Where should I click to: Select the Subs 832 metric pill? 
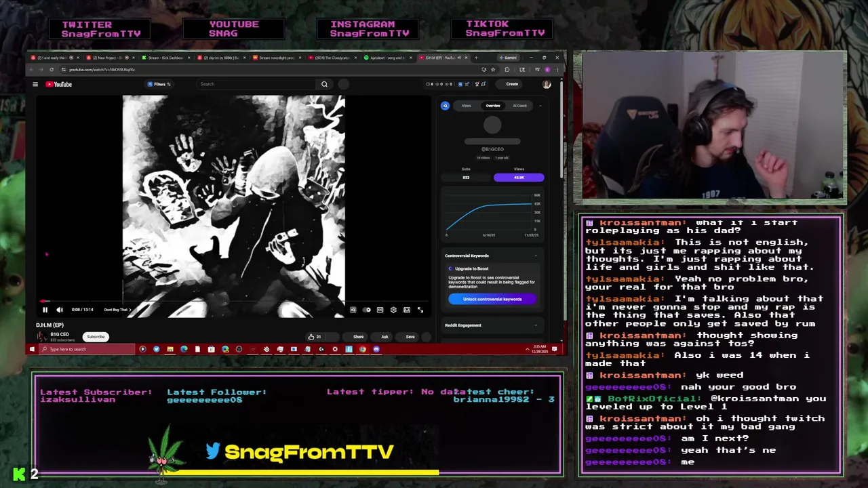[466, 178]
